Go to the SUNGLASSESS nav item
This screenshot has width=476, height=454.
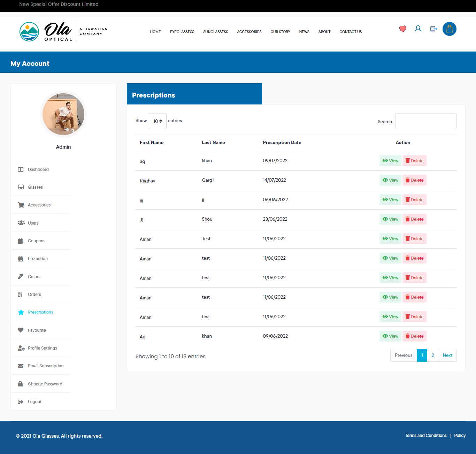[216, 32]
